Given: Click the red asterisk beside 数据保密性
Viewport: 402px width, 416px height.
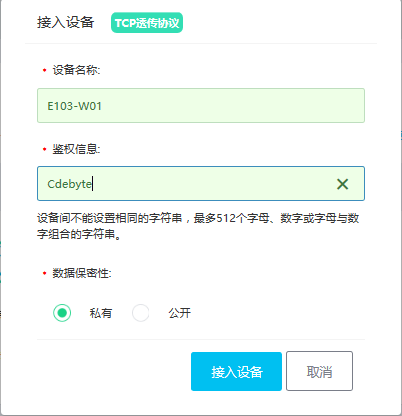Looking at the screenshot, I should [44, 273].
